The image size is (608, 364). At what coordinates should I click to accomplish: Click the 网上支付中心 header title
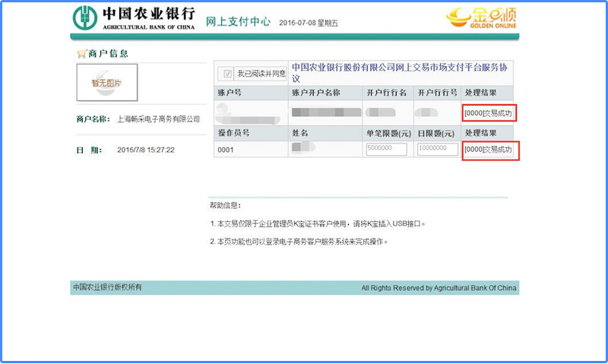click(x=239, y=21)
